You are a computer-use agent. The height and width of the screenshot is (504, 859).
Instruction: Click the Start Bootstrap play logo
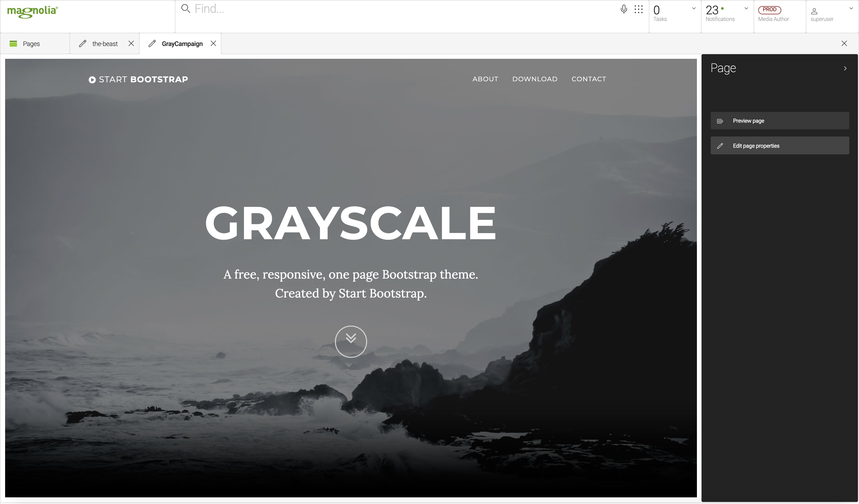coord(92,80)
